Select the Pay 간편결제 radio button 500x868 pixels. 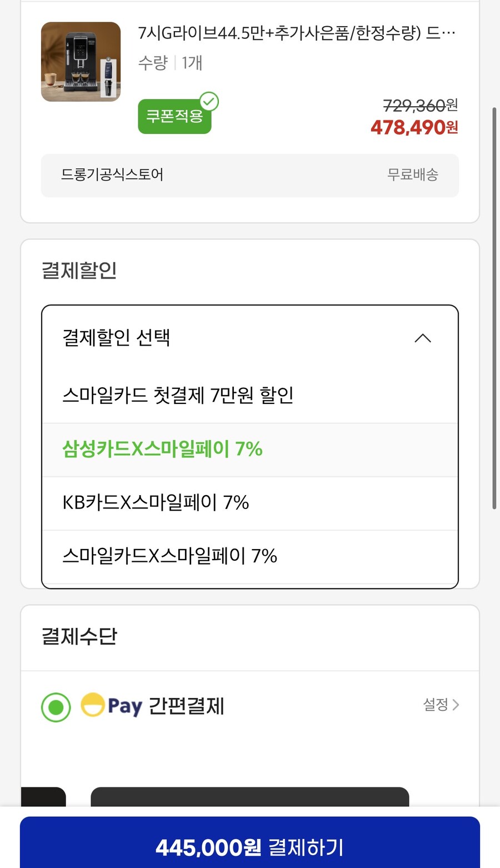click(55, 706)
